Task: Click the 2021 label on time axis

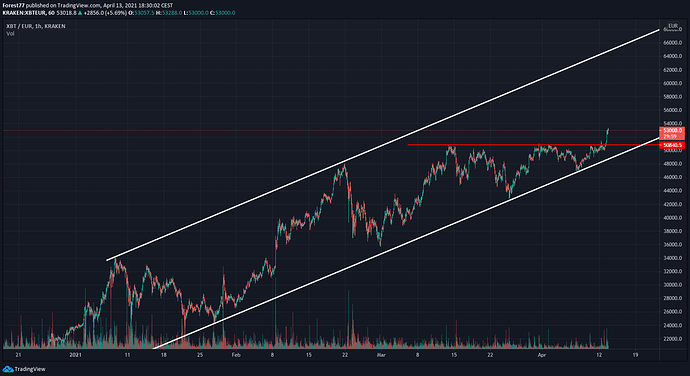Action: tap(76, 355)
